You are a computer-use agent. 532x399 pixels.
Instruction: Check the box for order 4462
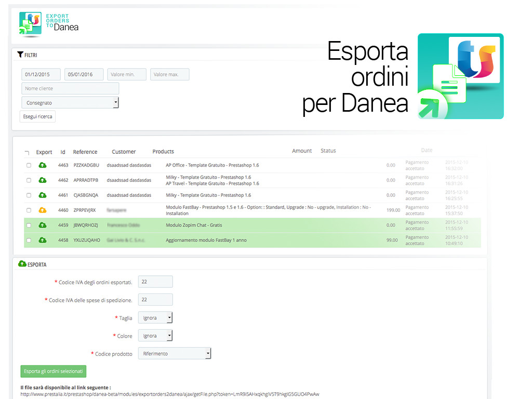click(29, 180)
